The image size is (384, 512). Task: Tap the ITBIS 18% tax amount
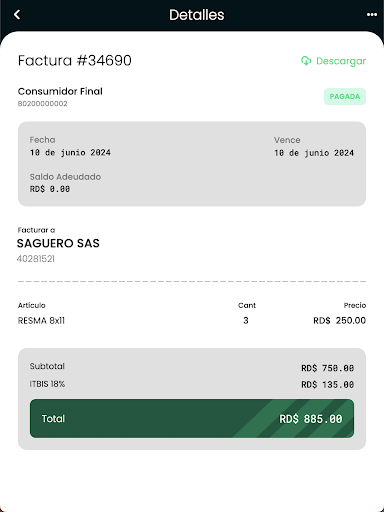point(327,384)
